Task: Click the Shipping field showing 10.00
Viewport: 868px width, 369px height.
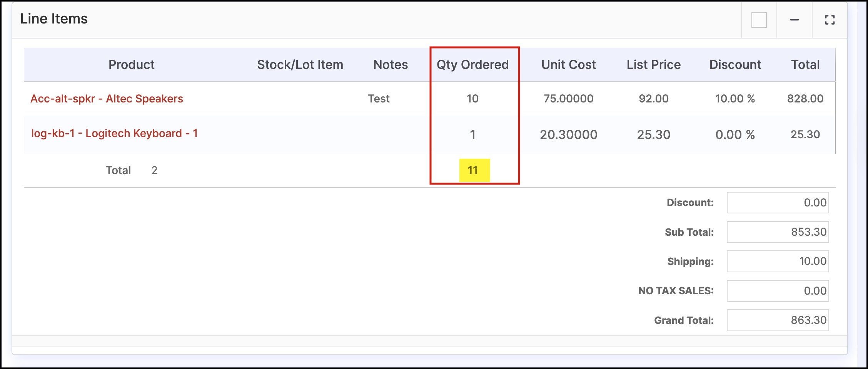Action: [x=778, y=261]
